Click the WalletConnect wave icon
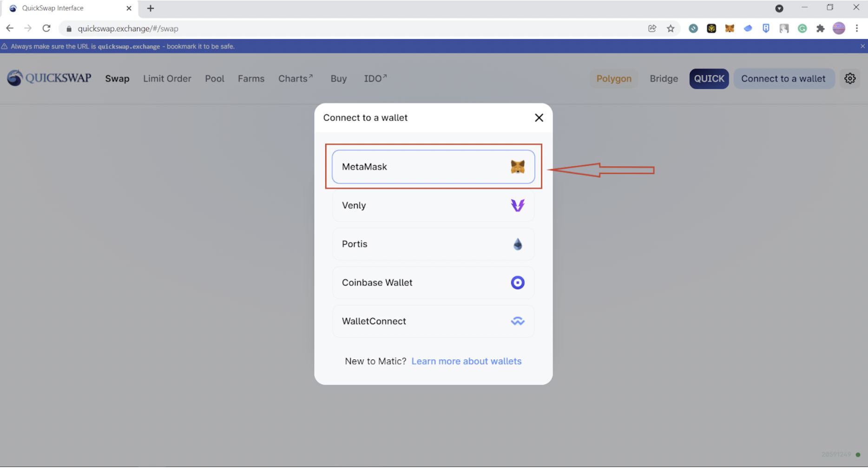The height and width of the screenshot is (468, 868). click(518, 321)
